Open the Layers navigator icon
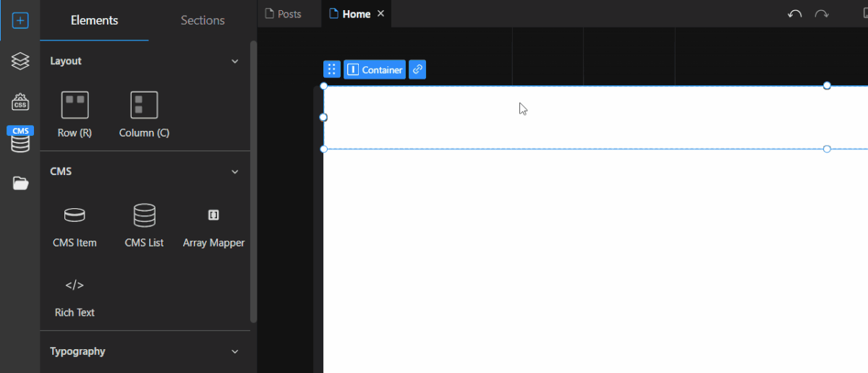Viewport: 868px width, 373px height. coord(20,61)
